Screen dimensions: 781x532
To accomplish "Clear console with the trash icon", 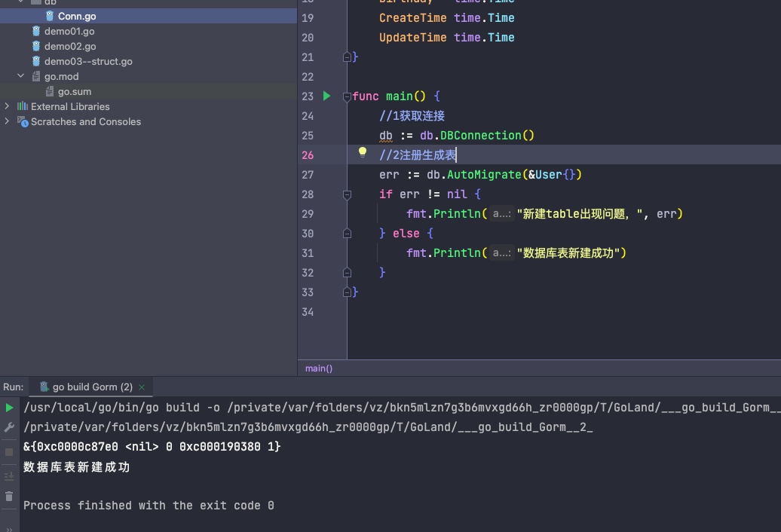I will (9, 496).
